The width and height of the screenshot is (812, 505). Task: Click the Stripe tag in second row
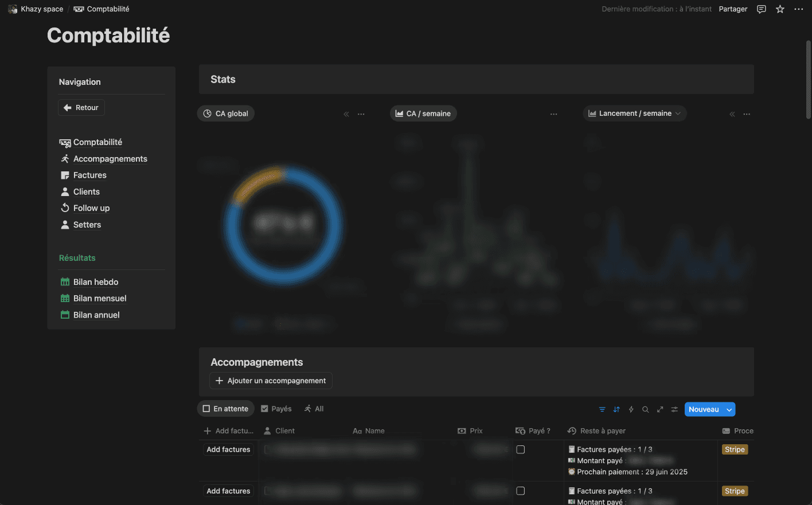[735, 491]
